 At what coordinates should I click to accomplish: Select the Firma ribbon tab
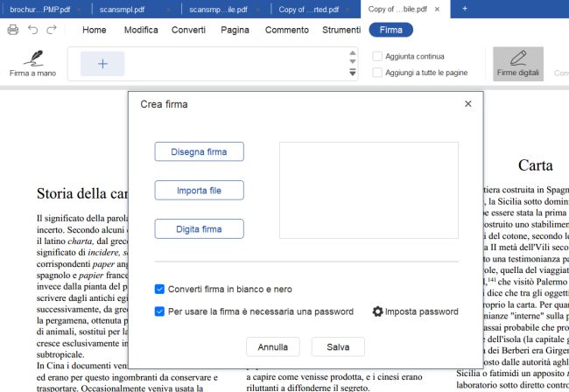pyautogui.click(x=390, y=30)
